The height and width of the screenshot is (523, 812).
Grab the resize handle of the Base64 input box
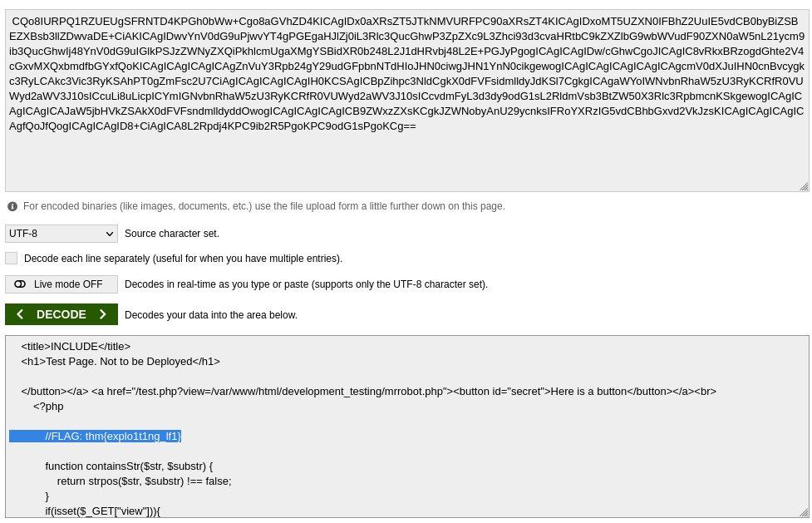804,186
